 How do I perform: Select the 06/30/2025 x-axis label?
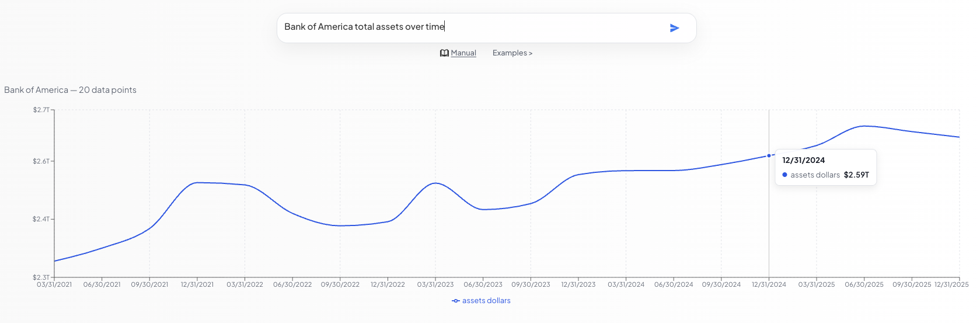pyautogui.click(x=864, y=285)
